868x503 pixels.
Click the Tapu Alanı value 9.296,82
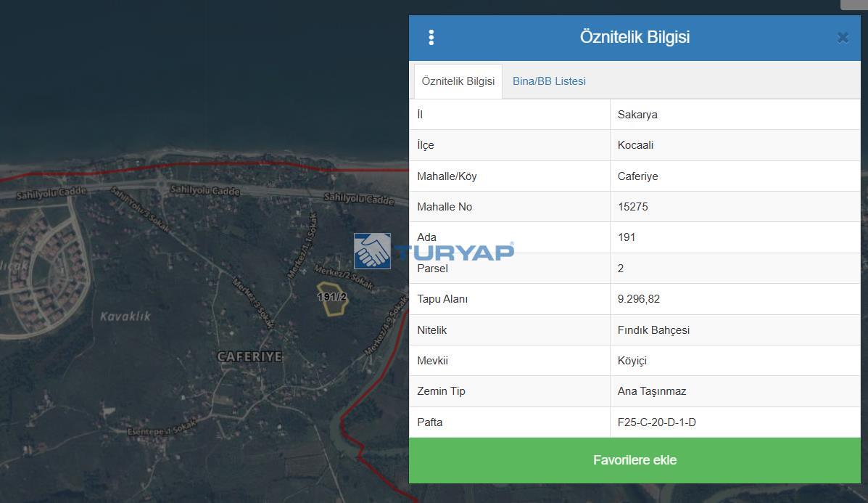point(638,299)
